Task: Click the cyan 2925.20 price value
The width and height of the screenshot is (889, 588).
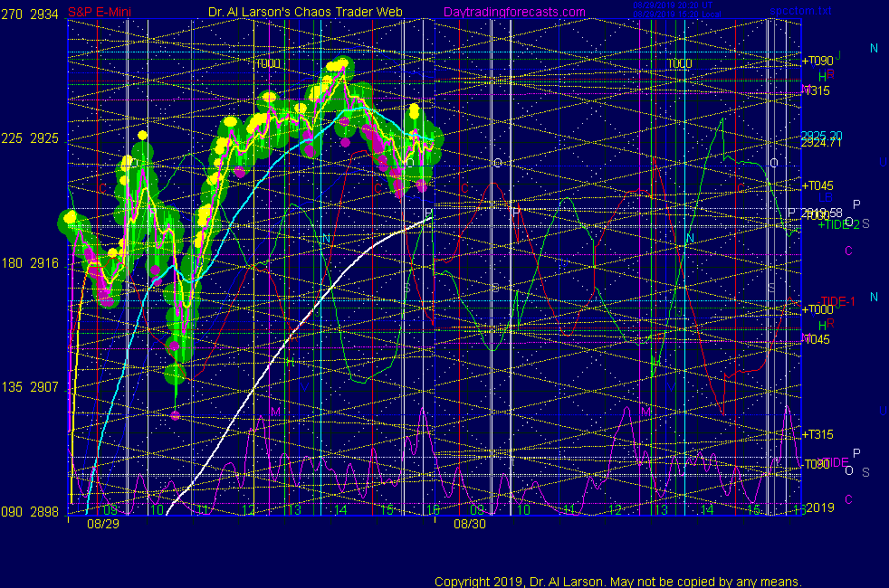Action: pyautogui.click(x=821, y=136)
